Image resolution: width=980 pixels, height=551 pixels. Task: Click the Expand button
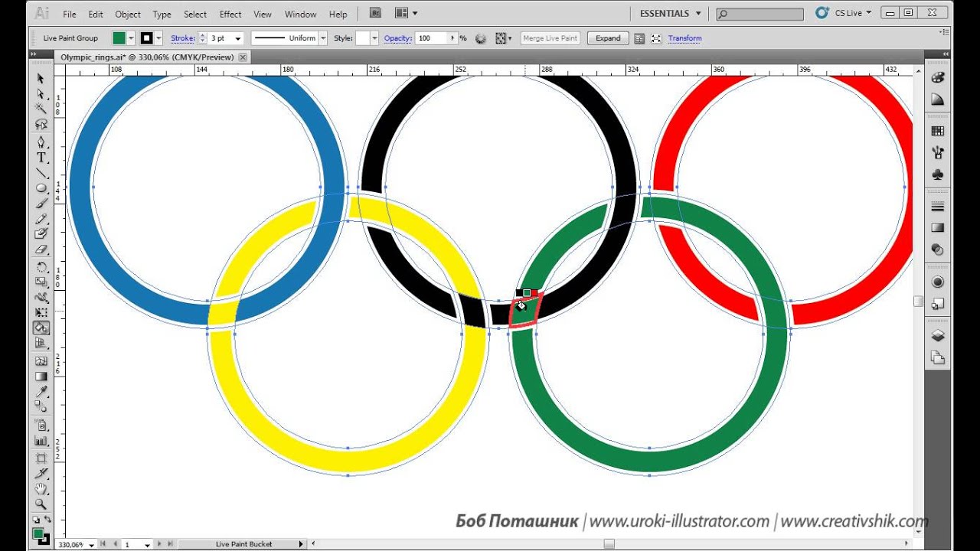point(608,38)
